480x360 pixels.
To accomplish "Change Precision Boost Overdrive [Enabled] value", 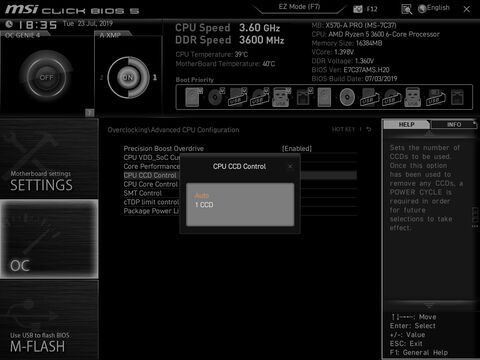I will (x=297, y=148).
